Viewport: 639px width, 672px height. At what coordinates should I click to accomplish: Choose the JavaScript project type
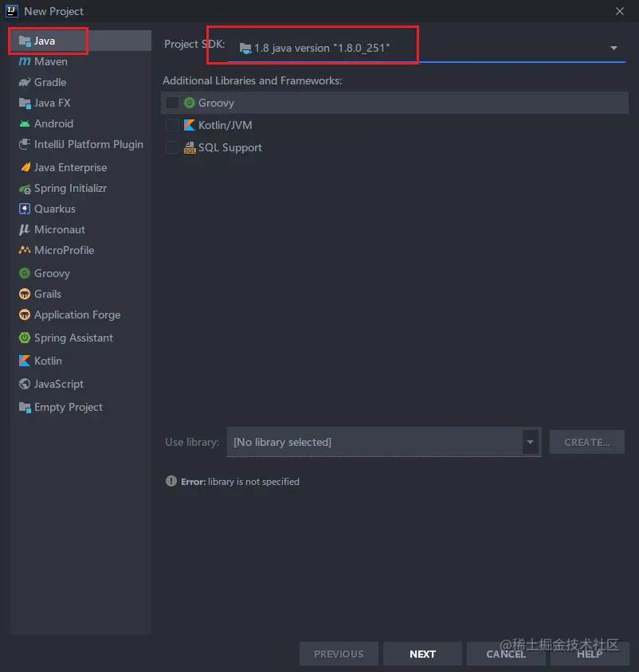coord(80,384)
